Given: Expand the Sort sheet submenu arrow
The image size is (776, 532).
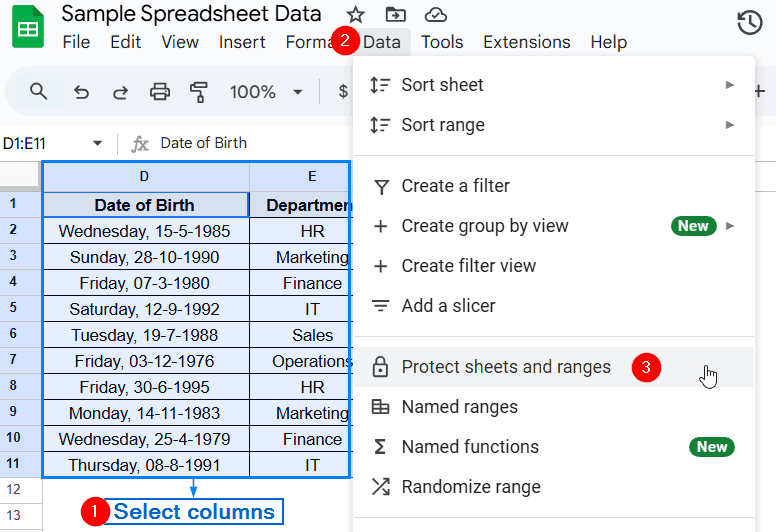Looking at the screenshot, I should click(729, 85).
